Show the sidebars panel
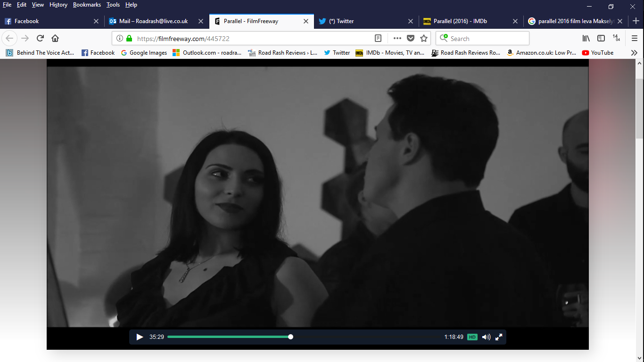Screen dimensions: 644x362 pos(601,38)
